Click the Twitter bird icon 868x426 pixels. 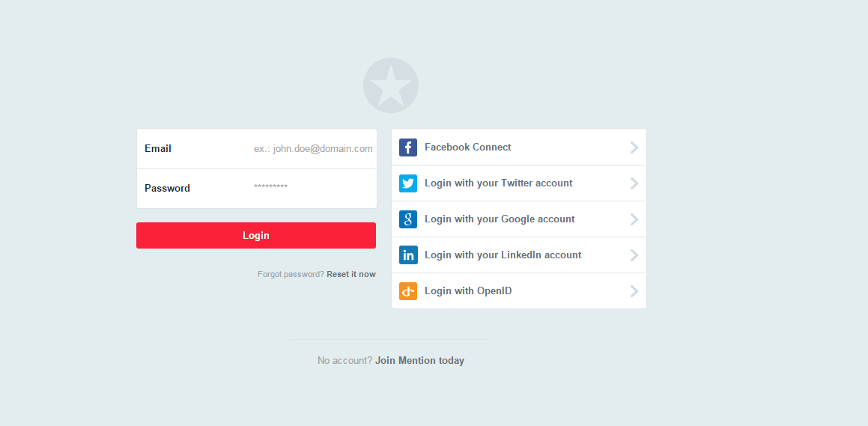(408, 183)
